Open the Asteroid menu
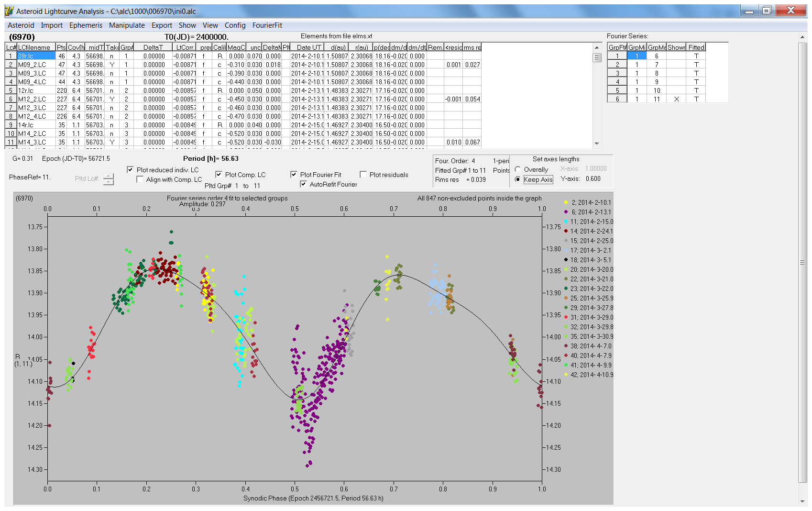Image resolution: width=812 pixels, height=511 pixels. 21,25
